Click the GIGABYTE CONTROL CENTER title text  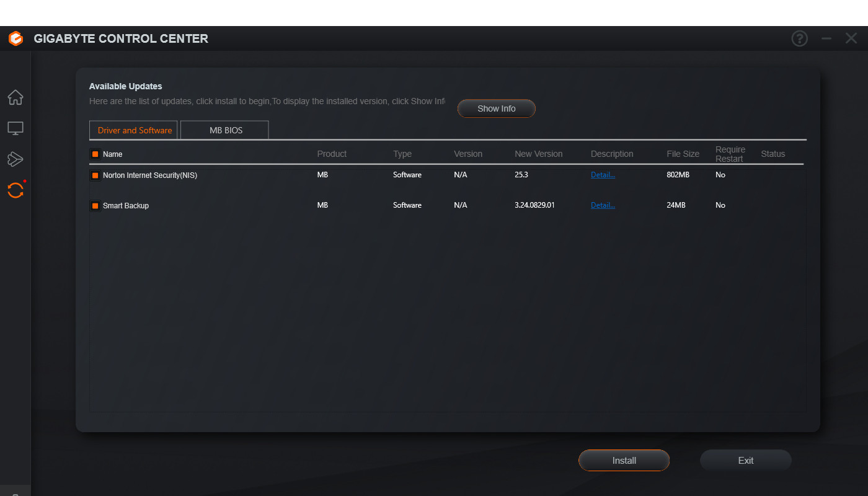pyautogui.click(x=121, y=38)
